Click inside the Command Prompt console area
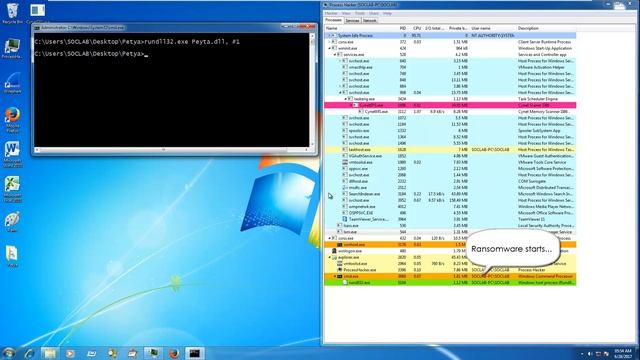Screen dimensions: 640x360 [171, 90]
